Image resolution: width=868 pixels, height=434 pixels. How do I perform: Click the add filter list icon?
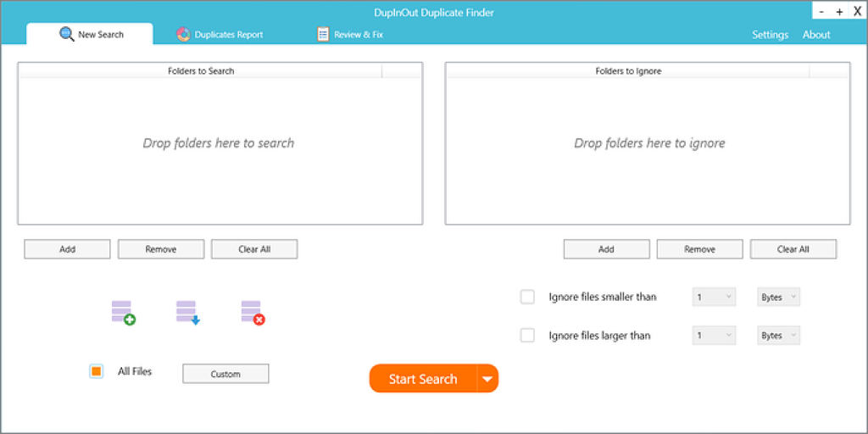click(x=124, y=313)
